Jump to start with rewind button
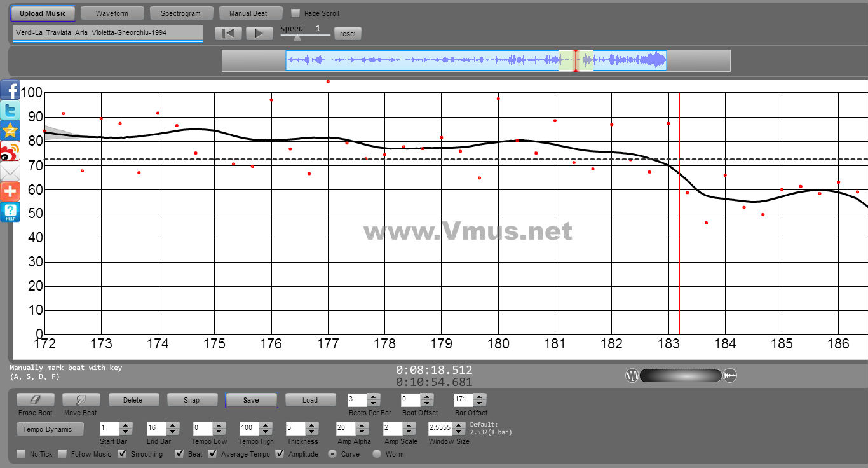This screenshot has width=868, height=468. coord(228,33)
